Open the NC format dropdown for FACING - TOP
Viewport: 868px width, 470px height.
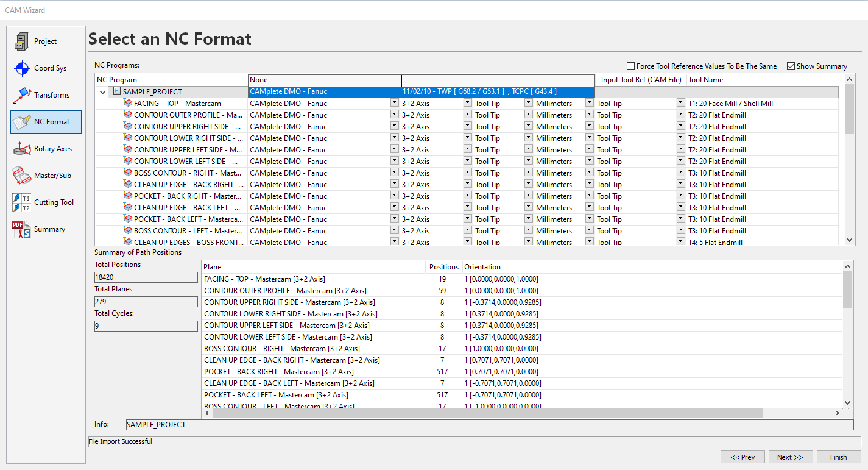[395, 103]
